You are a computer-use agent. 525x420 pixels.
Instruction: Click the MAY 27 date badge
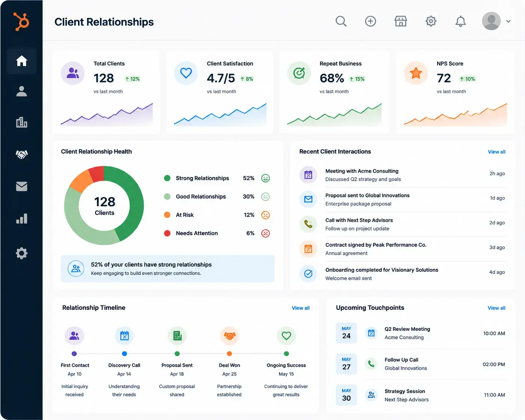346,364
